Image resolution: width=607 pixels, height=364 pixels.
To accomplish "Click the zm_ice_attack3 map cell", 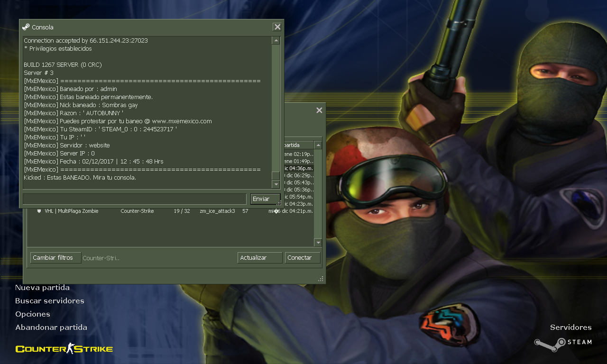I will [217, 211].
